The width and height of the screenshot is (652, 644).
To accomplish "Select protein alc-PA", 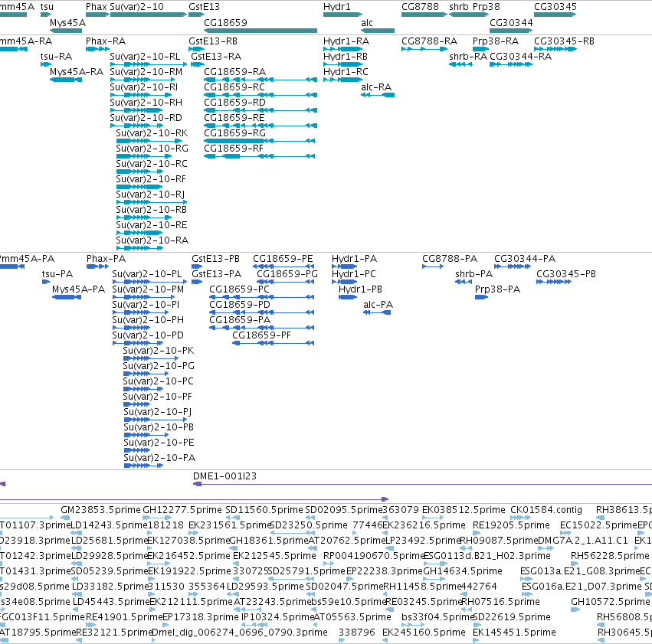I will pyautogui.click(x=378, y=305).
